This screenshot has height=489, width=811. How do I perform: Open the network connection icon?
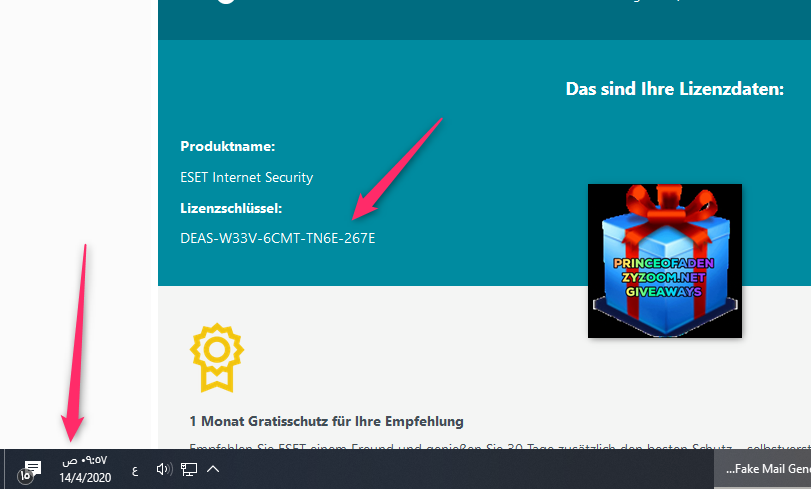coord(189,469)
